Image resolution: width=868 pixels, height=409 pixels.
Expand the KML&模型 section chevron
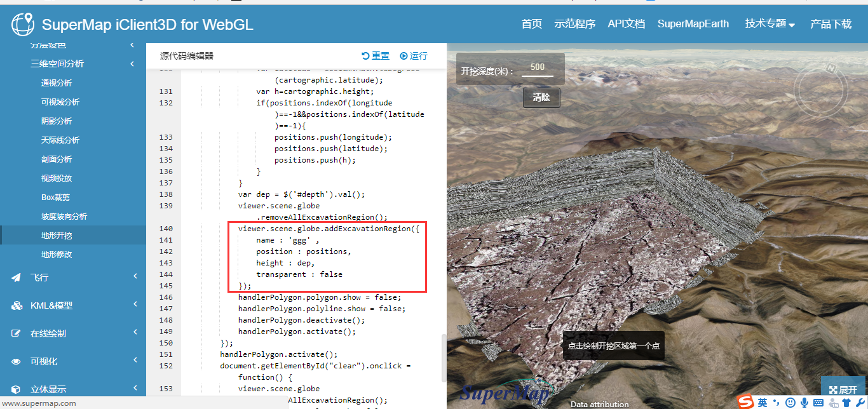point(135,304)
